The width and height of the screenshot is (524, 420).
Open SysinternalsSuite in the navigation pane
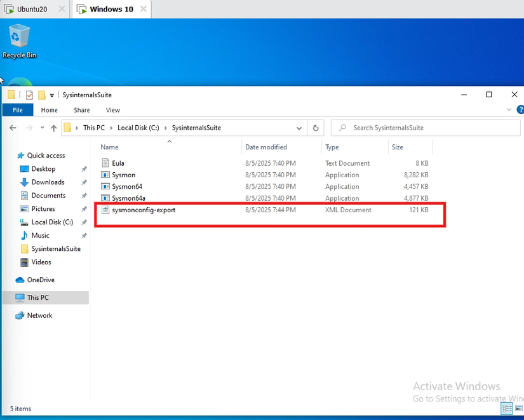tap(56, 249)
